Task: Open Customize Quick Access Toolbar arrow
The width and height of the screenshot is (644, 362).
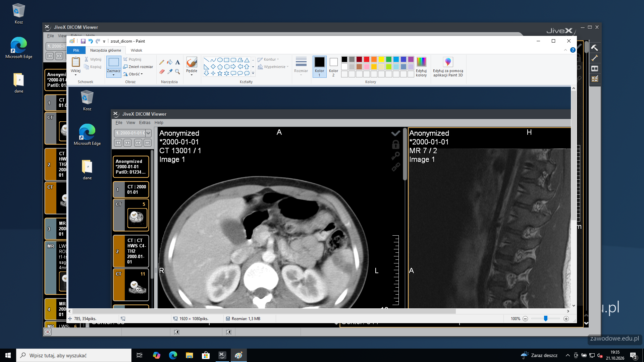Action: tap(104, 41)
